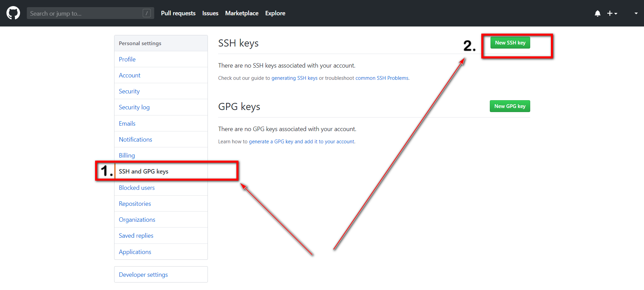Image resolution: width=644 pixels, height=290 pixels.
Task: Click the New GPG key button
Action: pyautogui.click(x=509, y=106)
